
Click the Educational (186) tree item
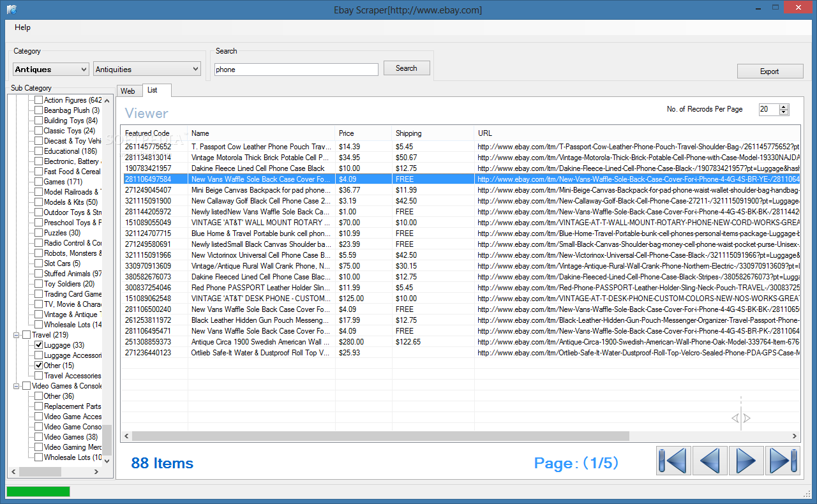[x=70, y=151]
